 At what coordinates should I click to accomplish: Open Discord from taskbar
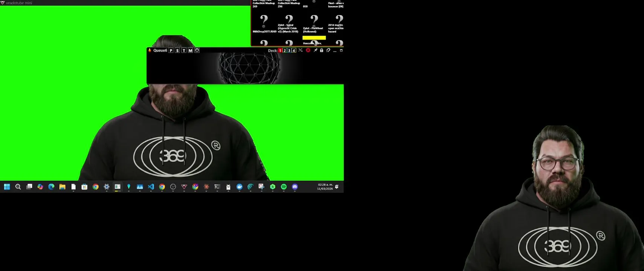[295, 187]
